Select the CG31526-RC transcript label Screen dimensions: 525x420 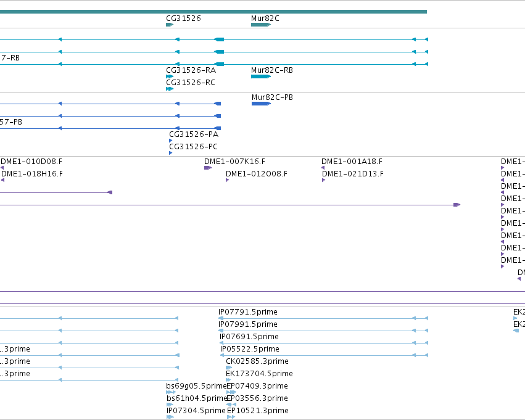click(x=191, y=83)
